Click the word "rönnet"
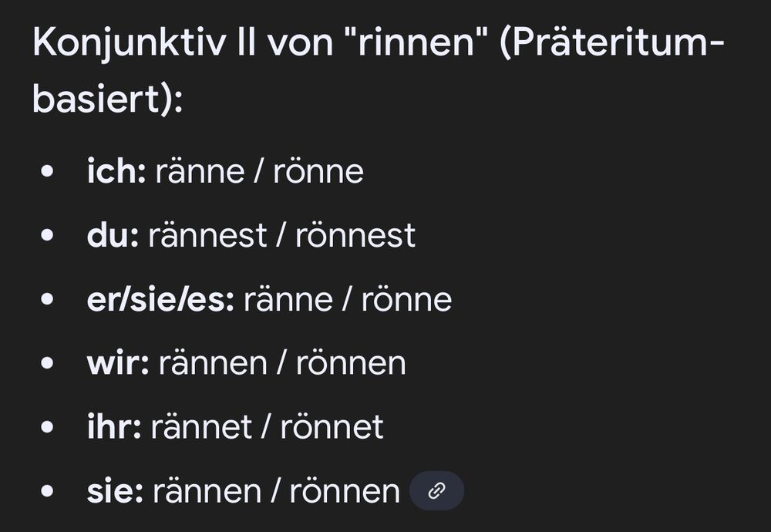The width and height of the screenshot is (771, 532). pyautogui.click(x=332, y=427)
